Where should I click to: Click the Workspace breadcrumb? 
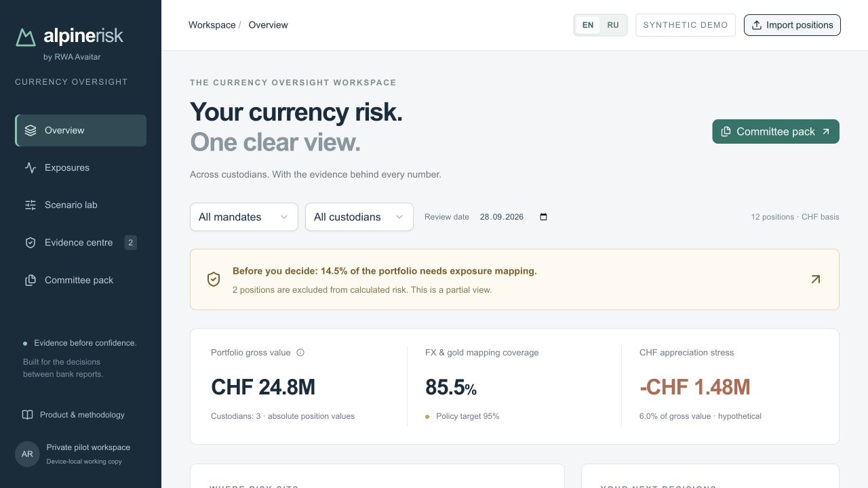point(212,25)
